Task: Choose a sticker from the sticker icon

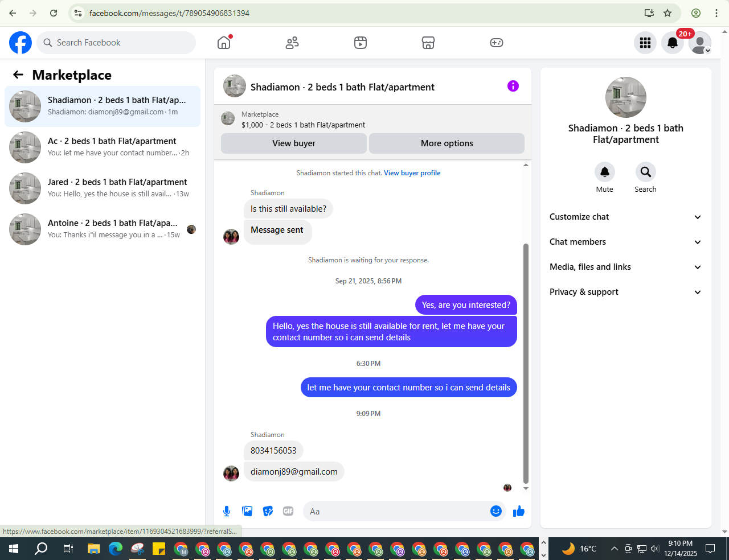Action: pos(268,511)
